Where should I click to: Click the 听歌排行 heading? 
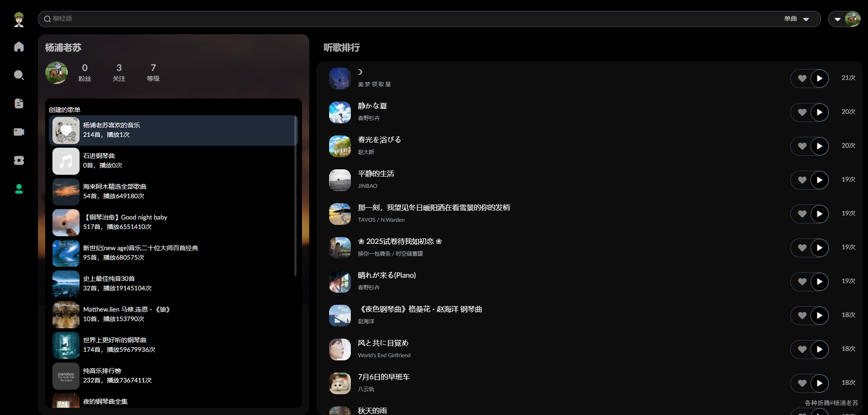(x=342, y=47)
